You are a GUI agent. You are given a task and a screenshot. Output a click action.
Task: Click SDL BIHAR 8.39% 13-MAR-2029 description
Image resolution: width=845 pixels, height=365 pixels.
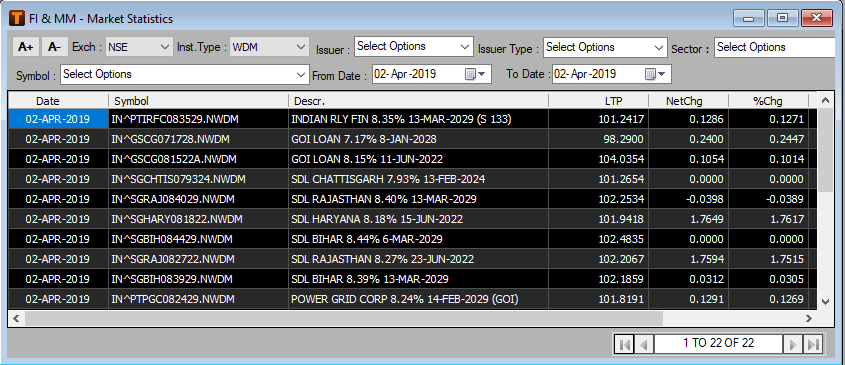pyautogui.click(x=370, y=279)
